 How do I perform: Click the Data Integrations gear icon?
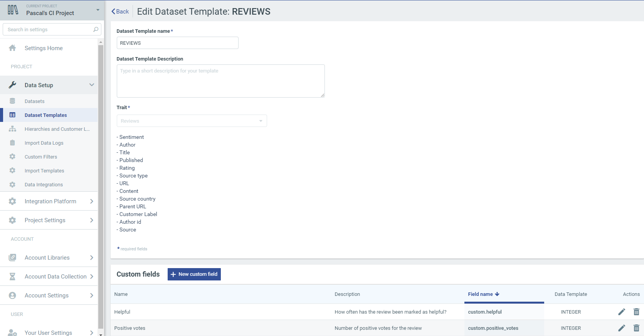tap(12, 184)
